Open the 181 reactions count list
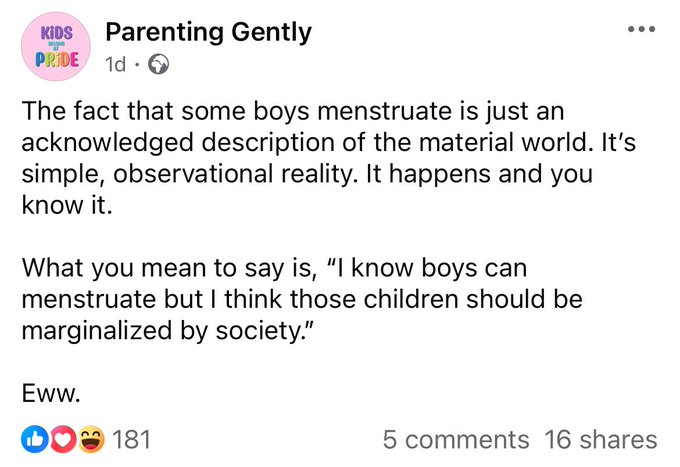The height and width of the screenshot is (467, 680). [x=131, y=439]
